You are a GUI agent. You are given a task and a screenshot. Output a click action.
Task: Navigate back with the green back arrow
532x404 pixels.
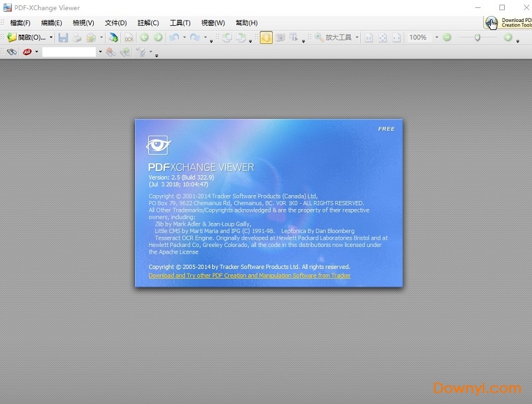(143, 37)
